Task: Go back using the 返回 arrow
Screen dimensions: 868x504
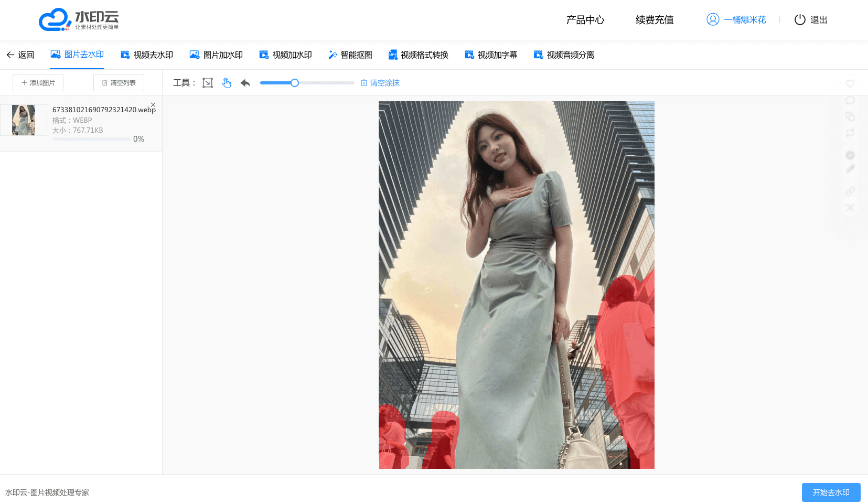Action: coord(20,55)
